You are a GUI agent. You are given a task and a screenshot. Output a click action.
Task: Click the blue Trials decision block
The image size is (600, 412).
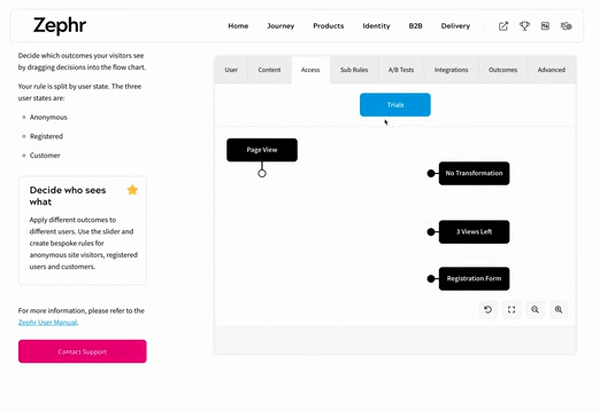(x=395, y=104)
